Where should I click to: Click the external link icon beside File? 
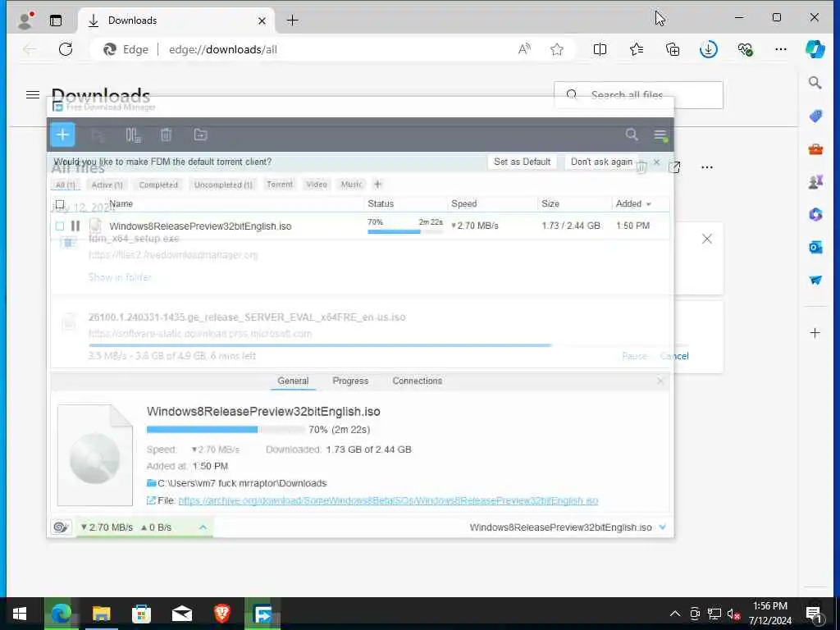(151, 500)
